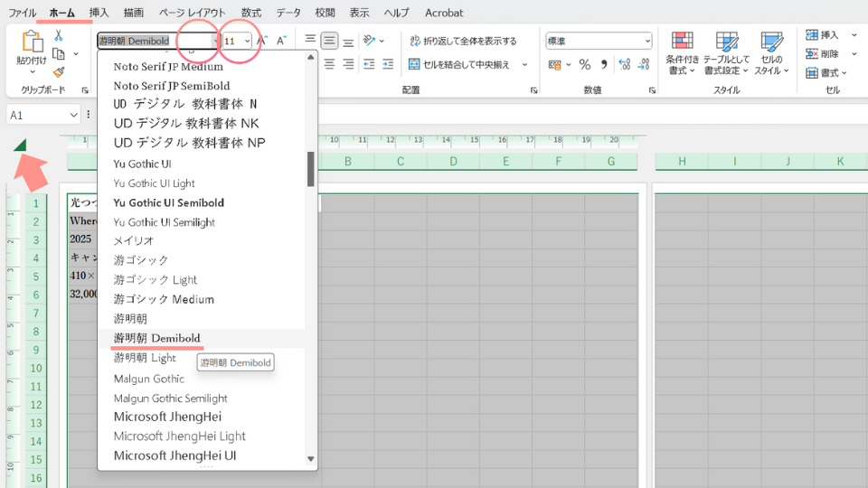Select the format painter brush icon
This screenshot has width=868, height=488.
tap(58, 72)
